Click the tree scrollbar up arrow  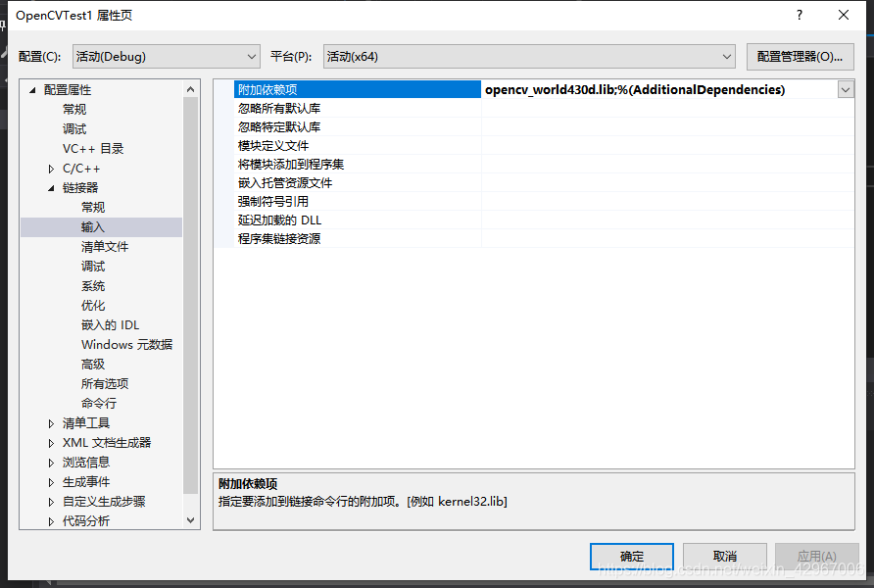tap(191, 89)
